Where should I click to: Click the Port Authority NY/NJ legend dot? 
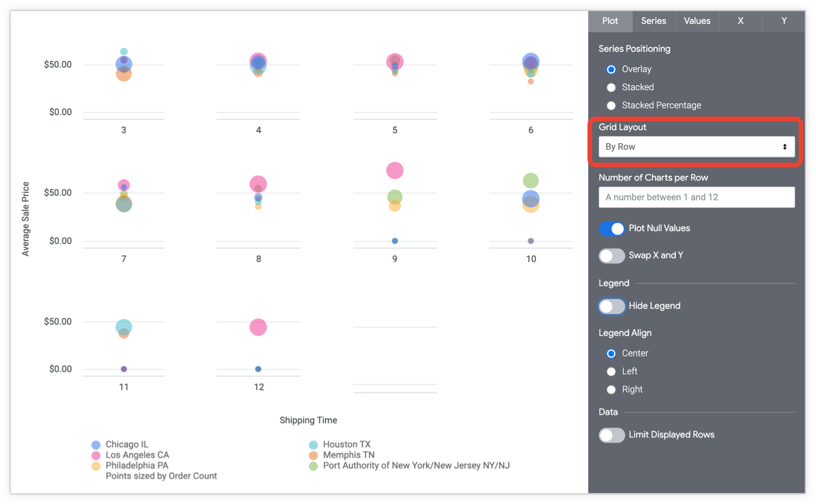pyautogui.click(x=313, y=466)
